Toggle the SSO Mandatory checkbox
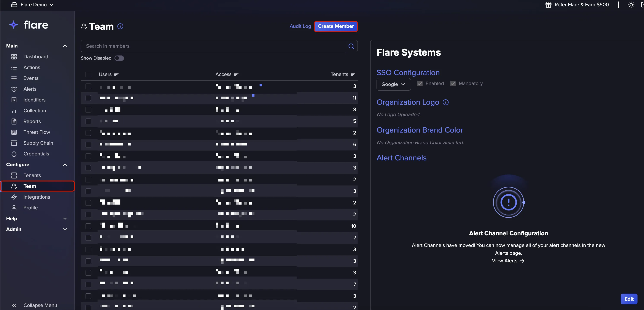Screen dimensions: 644x310 [453, 84]
